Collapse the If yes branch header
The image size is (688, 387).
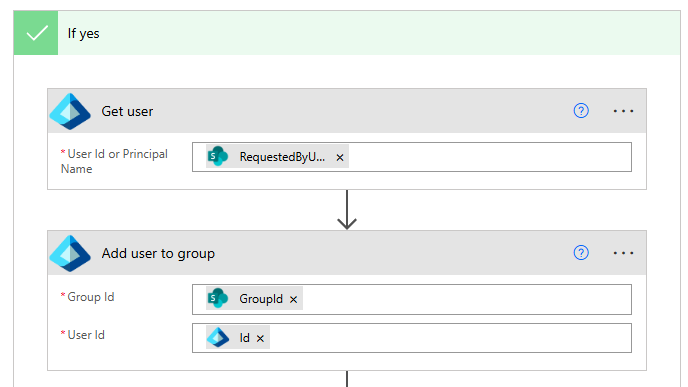click(x=347, y=33)
